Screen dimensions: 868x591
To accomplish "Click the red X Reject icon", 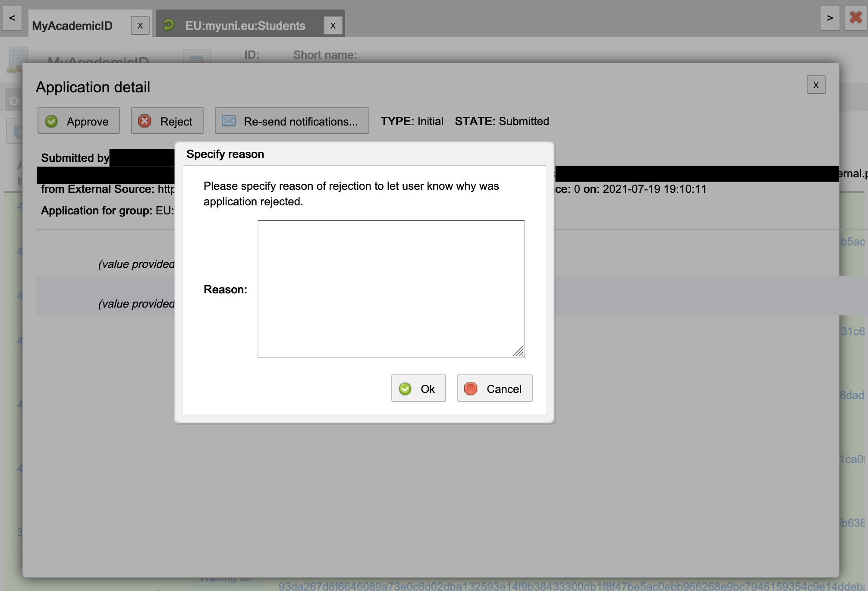I will [145, 121].
